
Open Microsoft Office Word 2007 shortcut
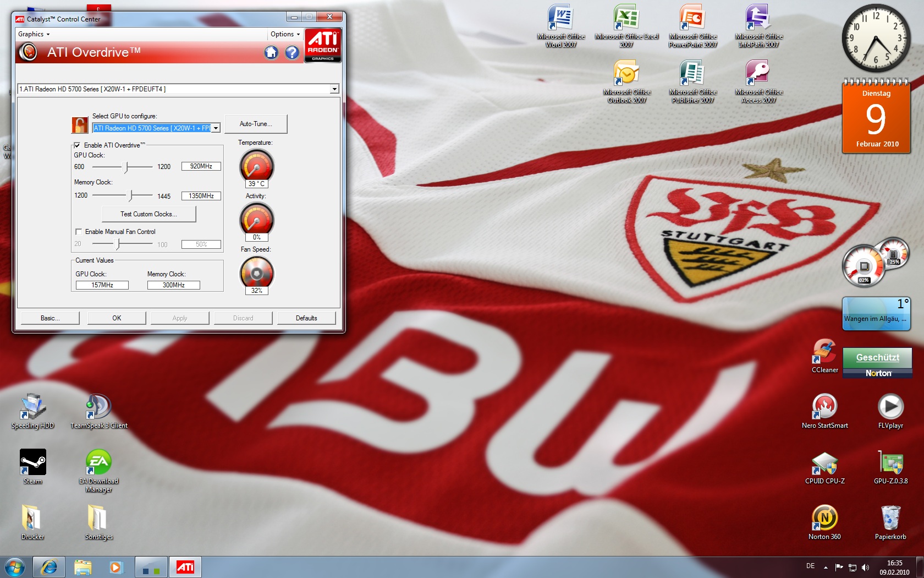[x=561, y=25]
